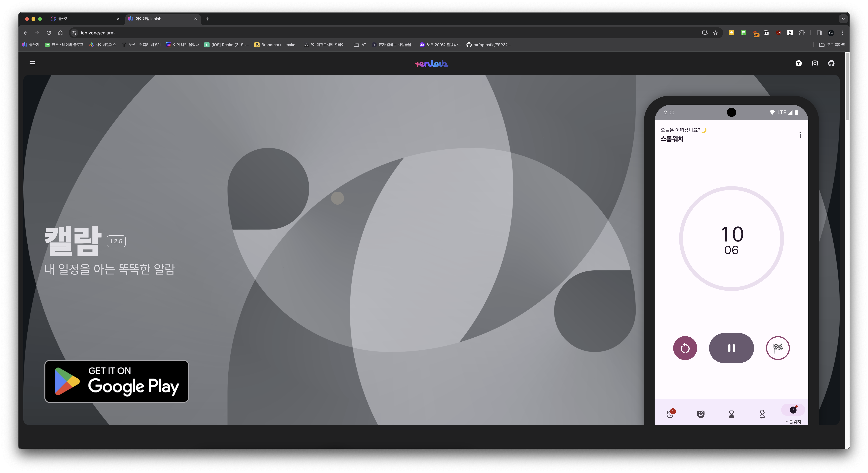Viewport: 868px width, 473px height.
Task: Tap the checkered flag lap button
Action: (x=778, y=348)
